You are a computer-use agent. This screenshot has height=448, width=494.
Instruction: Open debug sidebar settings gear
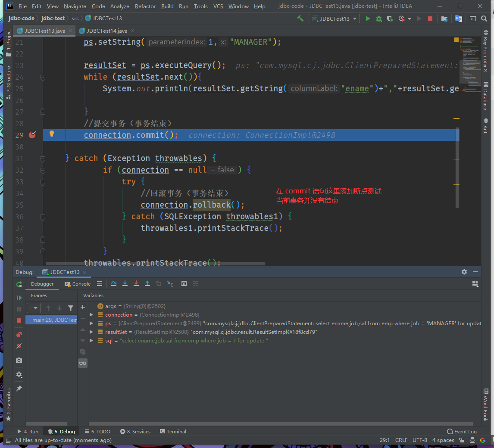(19, 375)
